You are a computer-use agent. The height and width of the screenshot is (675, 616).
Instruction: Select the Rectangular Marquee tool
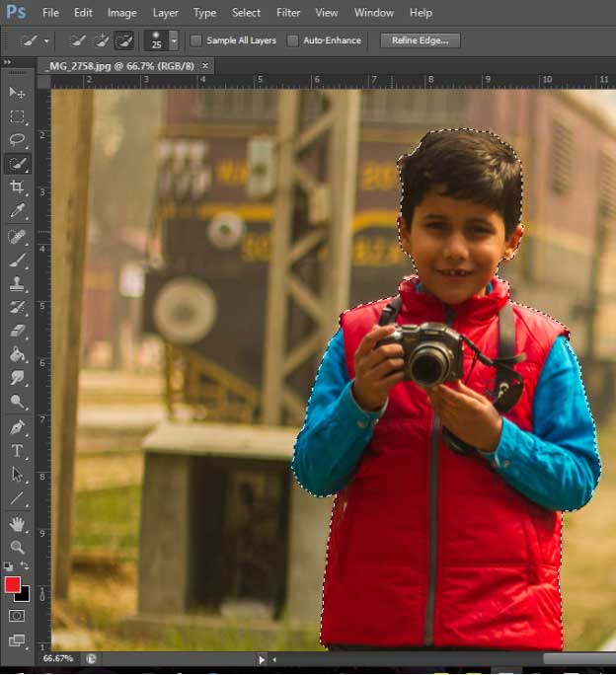click(x=17, y=116)
